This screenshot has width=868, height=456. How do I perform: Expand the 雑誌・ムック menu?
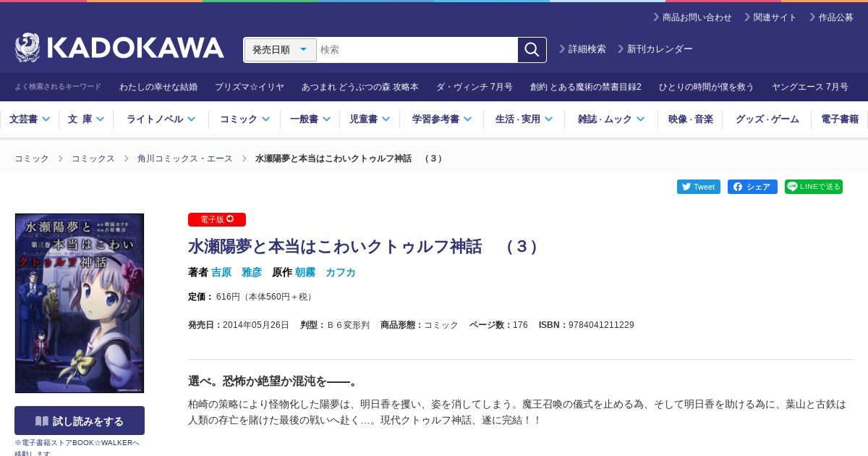611,119
